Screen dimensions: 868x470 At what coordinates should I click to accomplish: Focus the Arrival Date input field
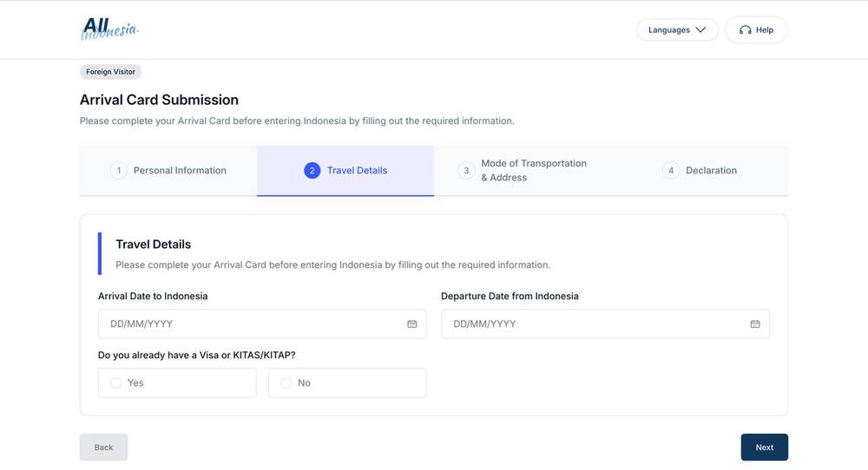252,324
